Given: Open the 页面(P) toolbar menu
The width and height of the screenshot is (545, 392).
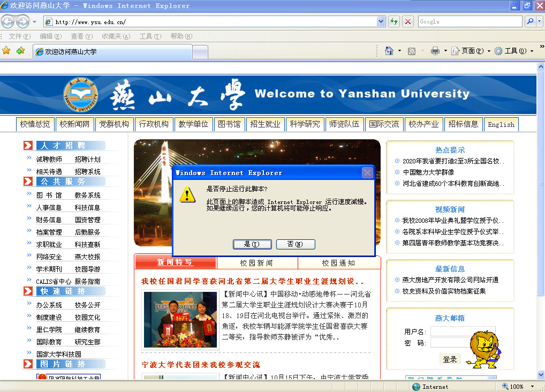Looking at the screenshot, I should tap(471, 51).
